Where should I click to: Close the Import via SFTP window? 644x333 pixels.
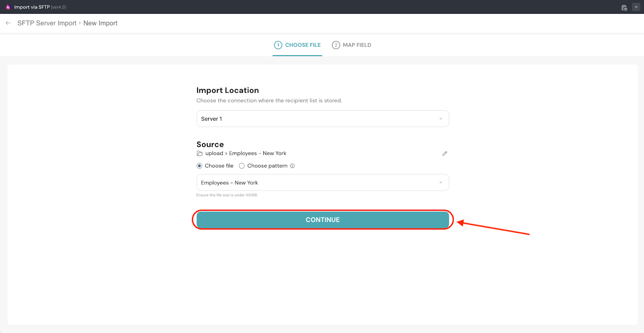(x=636, y=7)
